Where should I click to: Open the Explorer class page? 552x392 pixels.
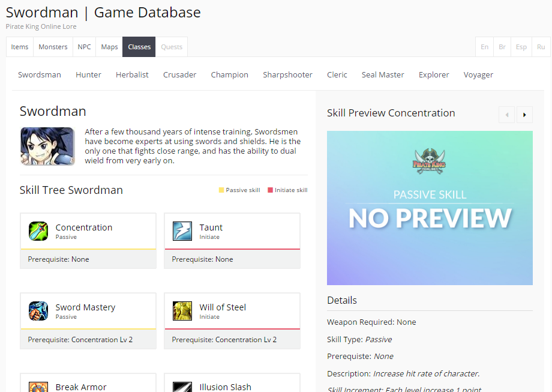click(434, 74)
